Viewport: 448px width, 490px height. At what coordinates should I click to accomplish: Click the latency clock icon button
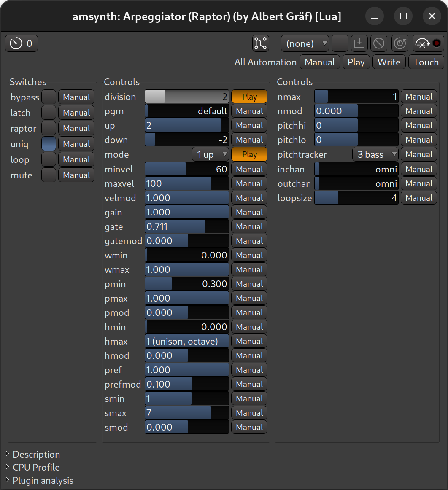coord(21,43)
